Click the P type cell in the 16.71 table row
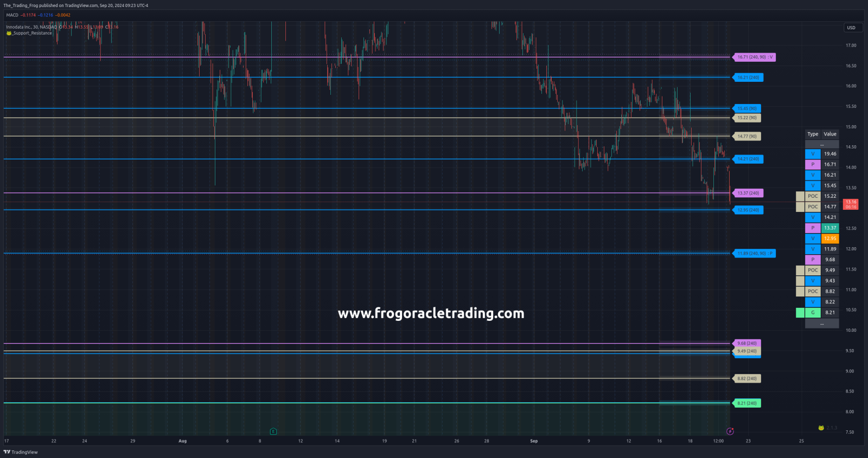The image size is (868, 458). click(813, 165)
